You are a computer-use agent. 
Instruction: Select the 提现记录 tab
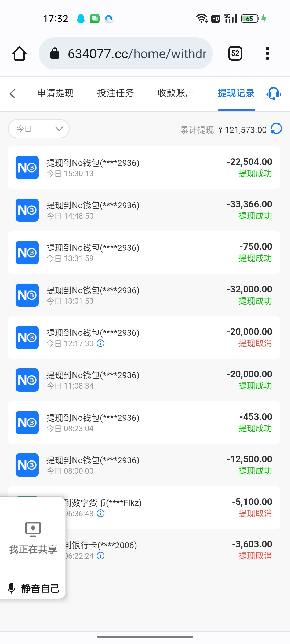pyautogui.click(x=236, y=93)
